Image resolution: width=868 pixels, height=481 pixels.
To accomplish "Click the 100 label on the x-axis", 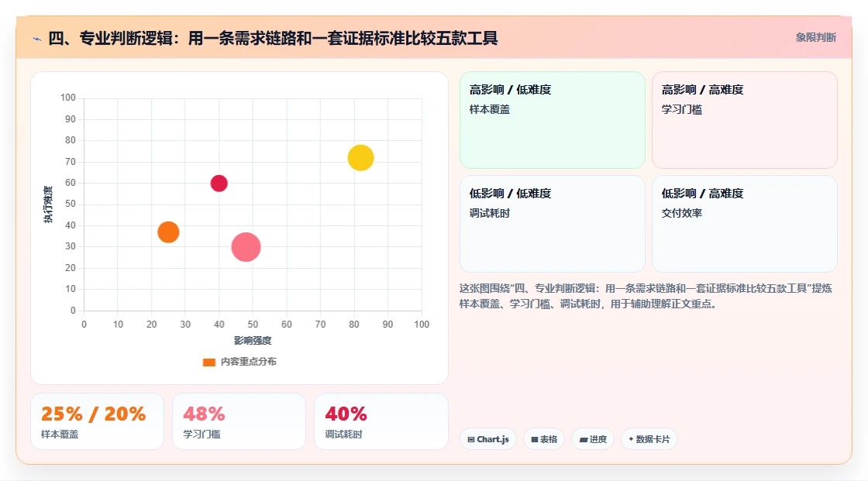I will pyautogui.click(x=422, y=325).
